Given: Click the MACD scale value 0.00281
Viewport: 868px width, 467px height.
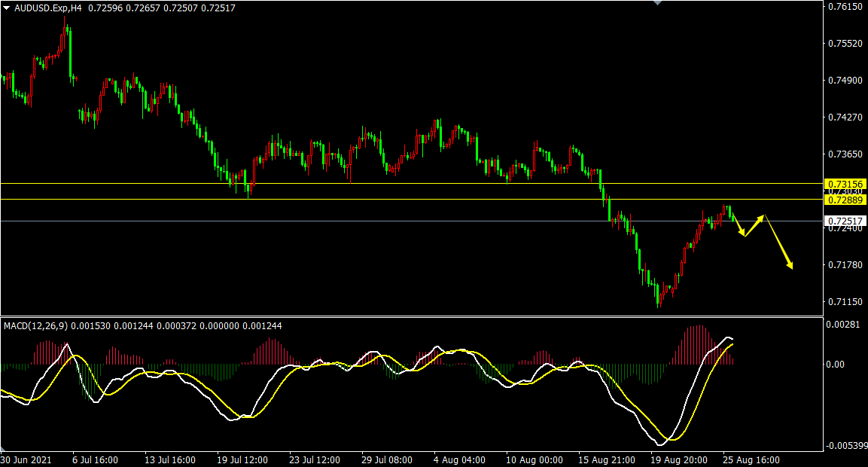Looking at the screenshot, I should [843, 324].
